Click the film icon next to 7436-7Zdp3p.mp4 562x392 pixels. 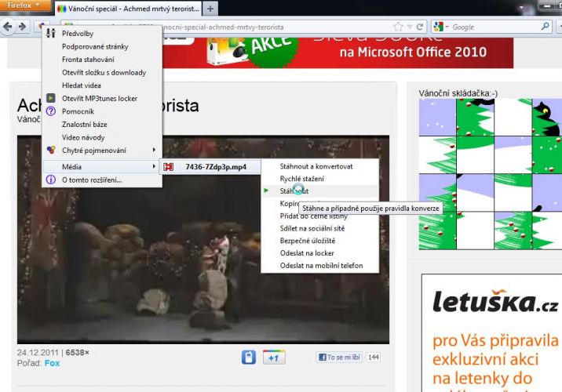tap(169, 167)
